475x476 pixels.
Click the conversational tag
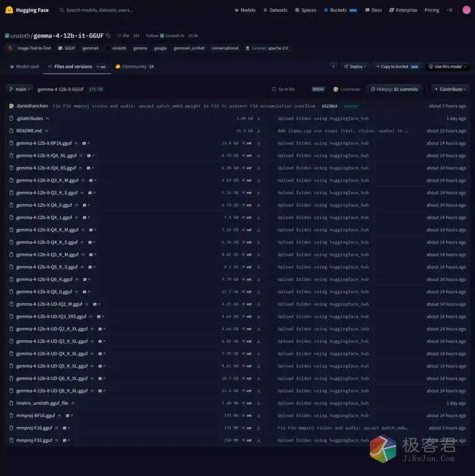coord(225,48)
